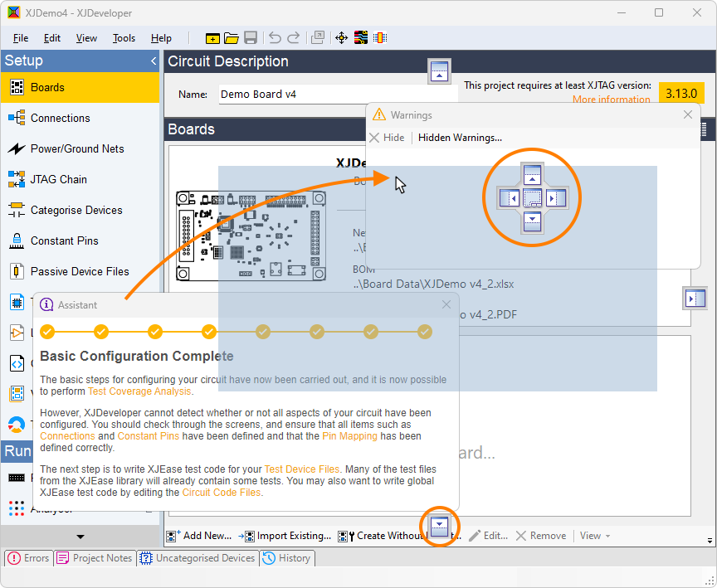The width and height of the screenshot is (717, 588).
Task: Click Hidden Warnings button
Action: click(460, 138)
